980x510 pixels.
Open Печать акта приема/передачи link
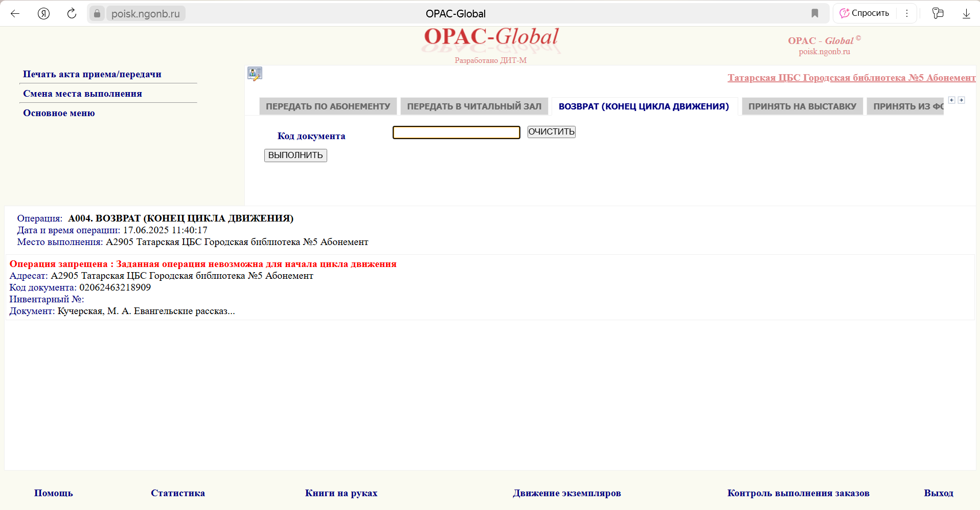coord(92,74)
